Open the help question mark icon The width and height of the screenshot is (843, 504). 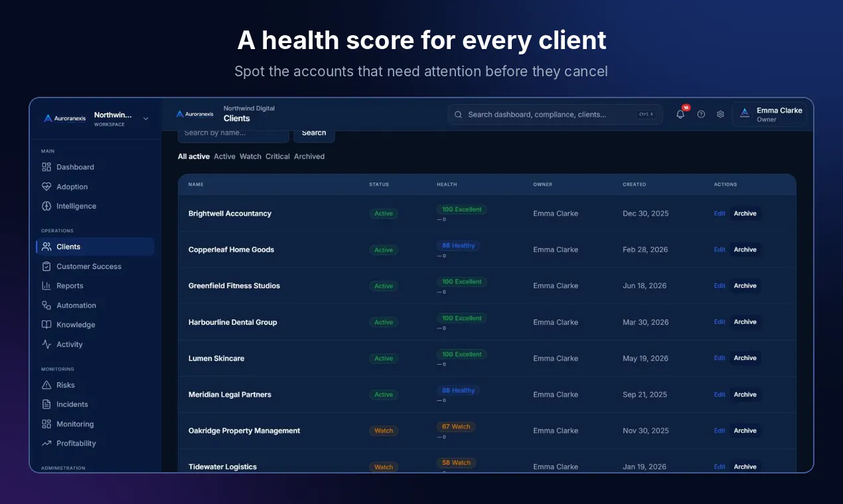tap(701, 114)
